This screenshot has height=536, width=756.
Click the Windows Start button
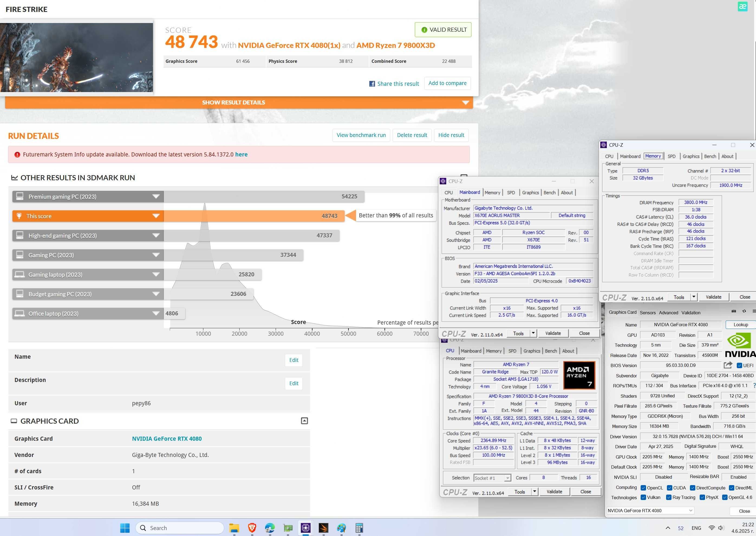(125, 528)
